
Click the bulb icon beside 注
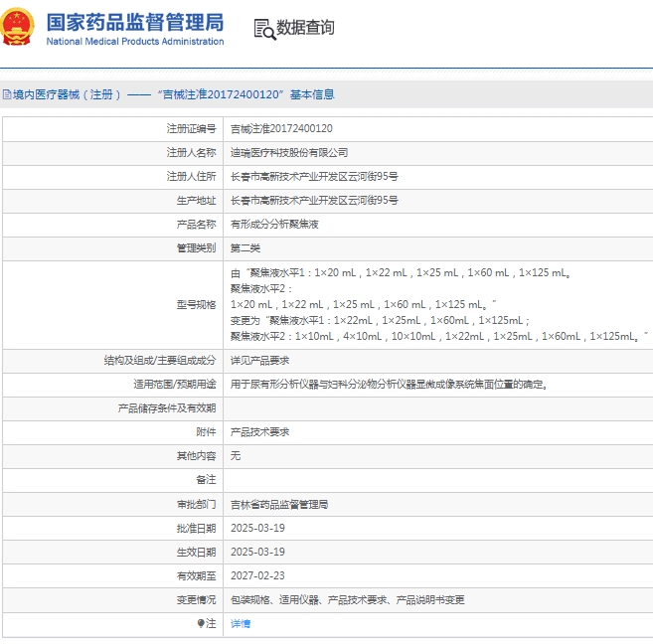[201, 623]
